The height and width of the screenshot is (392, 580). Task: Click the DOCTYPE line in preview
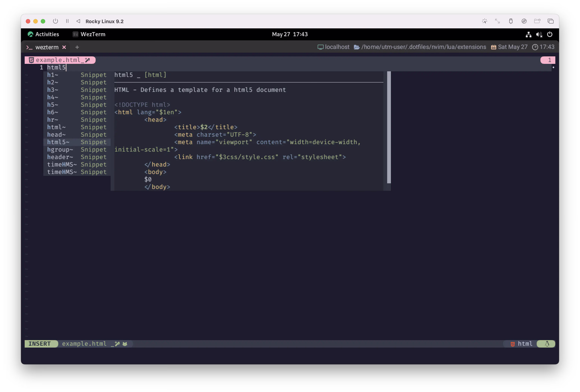coord(142,105)
